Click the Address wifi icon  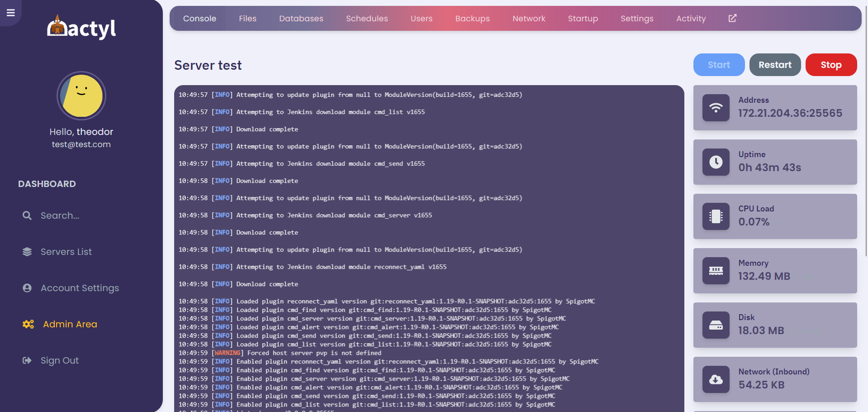pyautogui.click(x=716, y=108)
